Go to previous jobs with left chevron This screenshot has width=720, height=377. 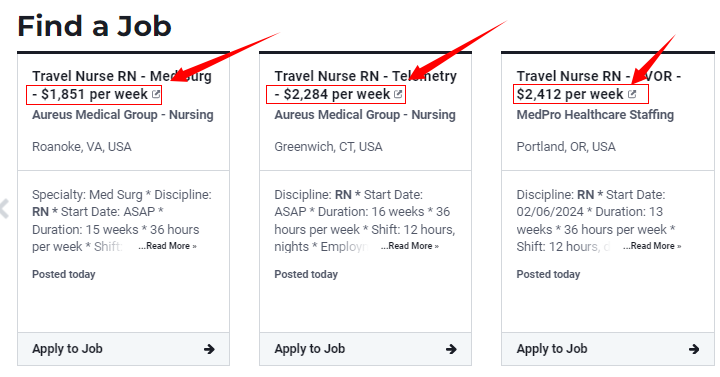pos(5,209)
